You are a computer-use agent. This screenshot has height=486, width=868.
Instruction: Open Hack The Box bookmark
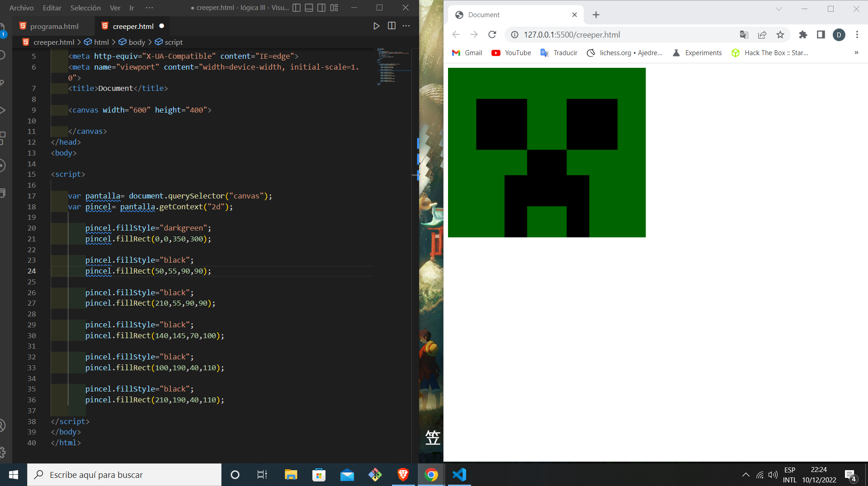click(769, 53)
